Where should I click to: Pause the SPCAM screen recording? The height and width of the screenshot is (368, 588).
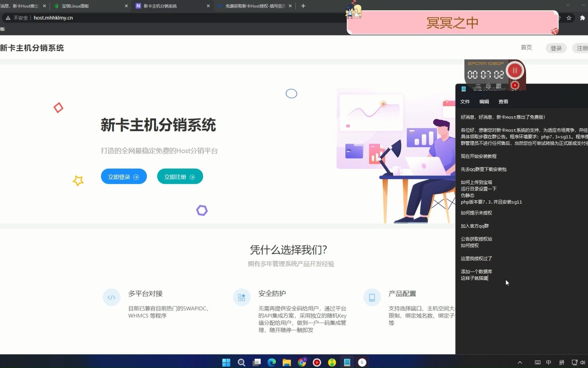click(x=515, y=70)
